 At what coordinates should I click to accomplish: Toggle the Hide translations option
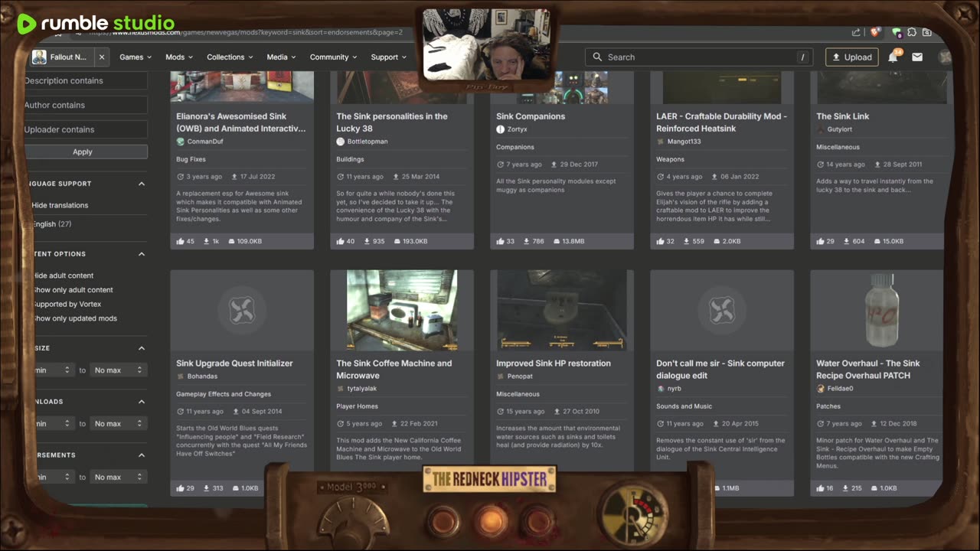(58, 205)
